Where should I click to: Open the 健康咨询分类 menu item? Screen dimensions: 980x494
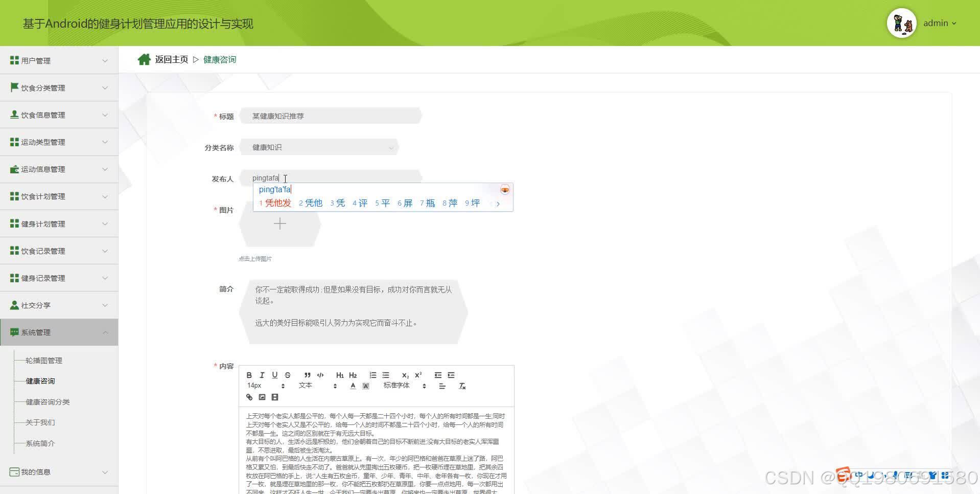point(46,401)
